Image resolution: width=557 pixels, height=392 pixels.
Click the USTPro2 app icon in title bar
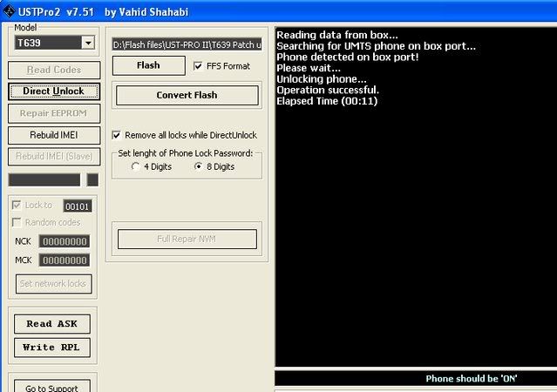click(x=9, y=11)
